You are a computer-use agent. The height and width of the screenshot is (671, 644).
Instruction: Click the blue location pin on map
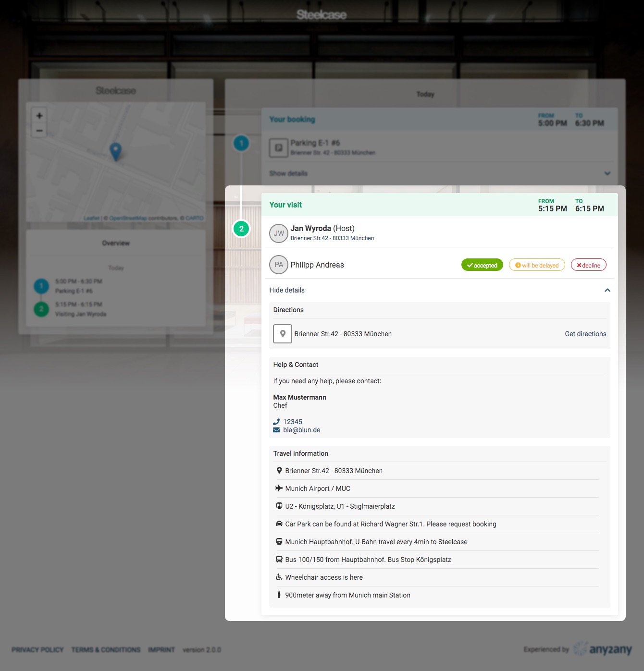point(115,151)
